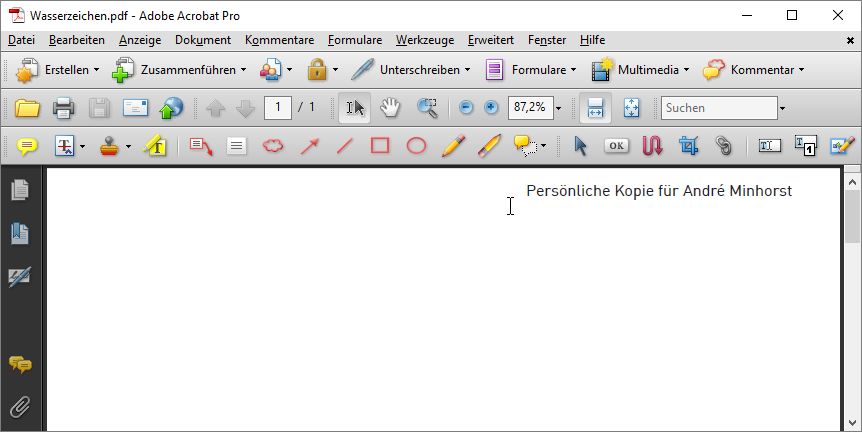
Task: Select the sticky note comment tool
Action: click(x=27, y=146)
